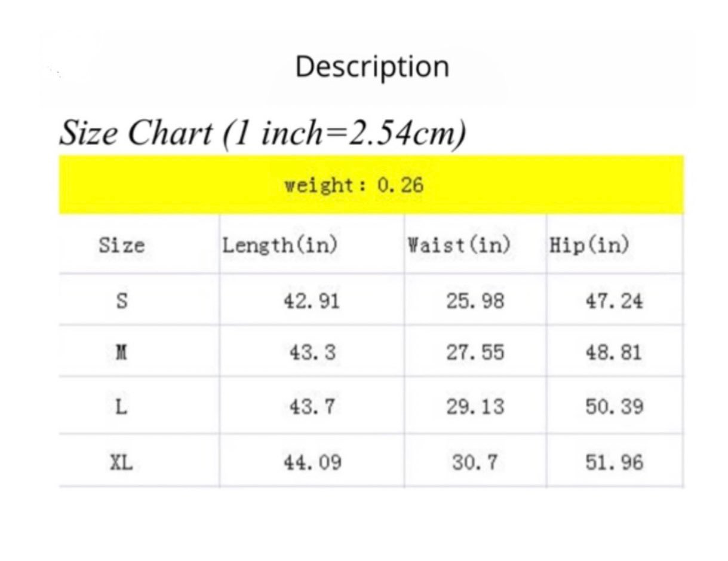Viewport: 728px width, 561px height.
Task: Click the 25.98 waist value
Action: point(475,301)
